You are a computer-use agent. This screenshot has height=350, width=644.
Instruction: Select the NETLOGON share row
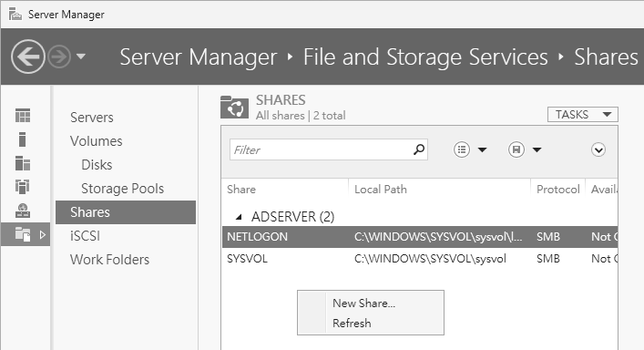(420, 237)
